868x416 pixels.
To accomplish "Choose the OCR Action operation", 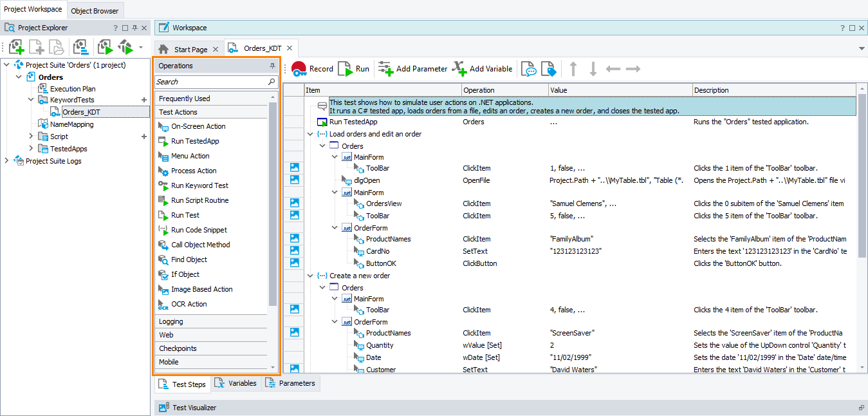I will (x=189, y=304).
